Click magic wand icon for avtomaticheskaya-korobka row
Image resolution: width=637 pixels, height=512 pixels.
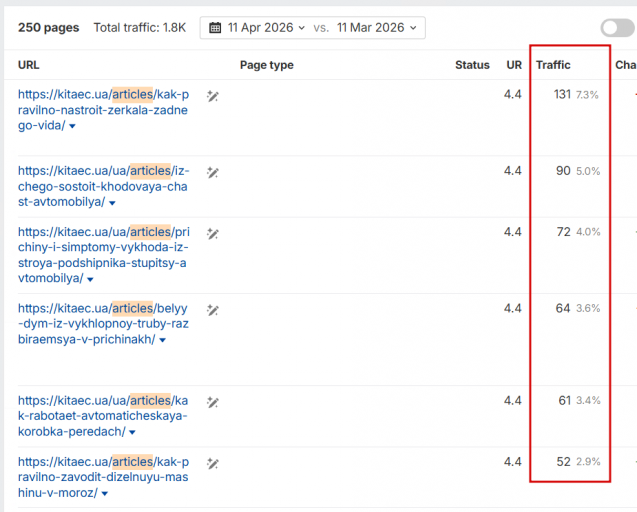pyautogui.click(x=212, y=402)
